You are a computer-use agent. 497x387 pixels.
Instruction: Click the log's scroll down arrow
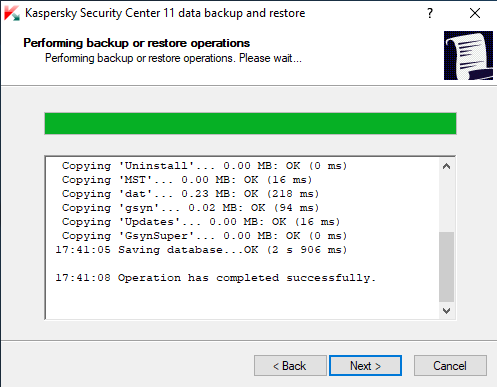[x=446, y=310]
